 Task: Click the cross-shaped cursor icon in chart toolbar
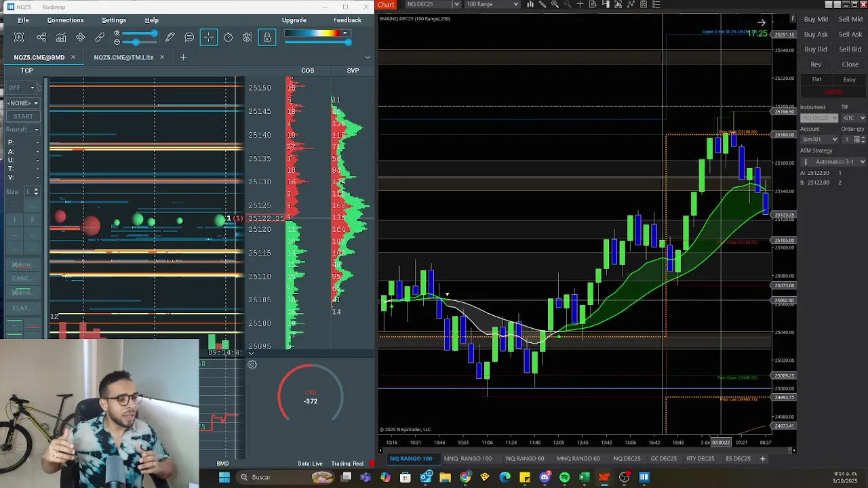pyautogui.click(x=580, y=4)
